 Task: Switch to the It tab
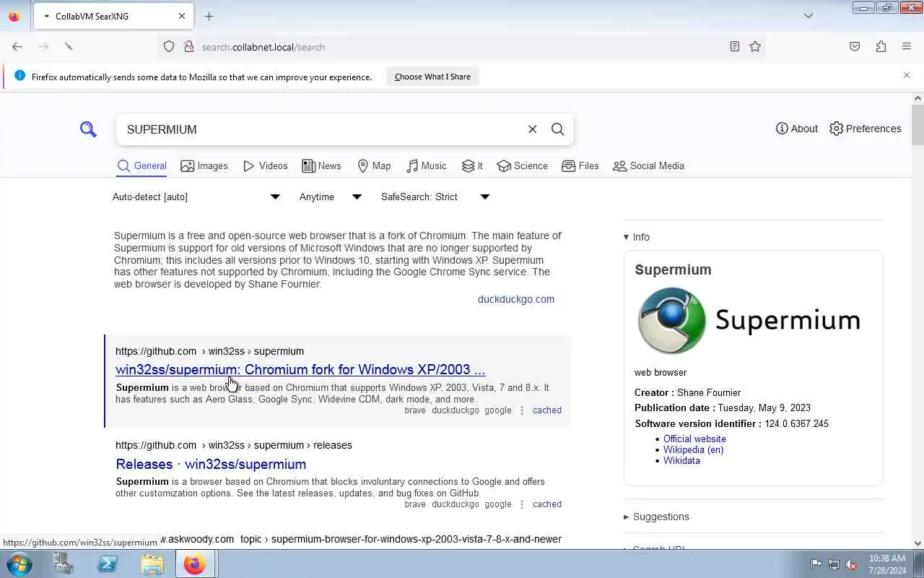tap(472, 166)
